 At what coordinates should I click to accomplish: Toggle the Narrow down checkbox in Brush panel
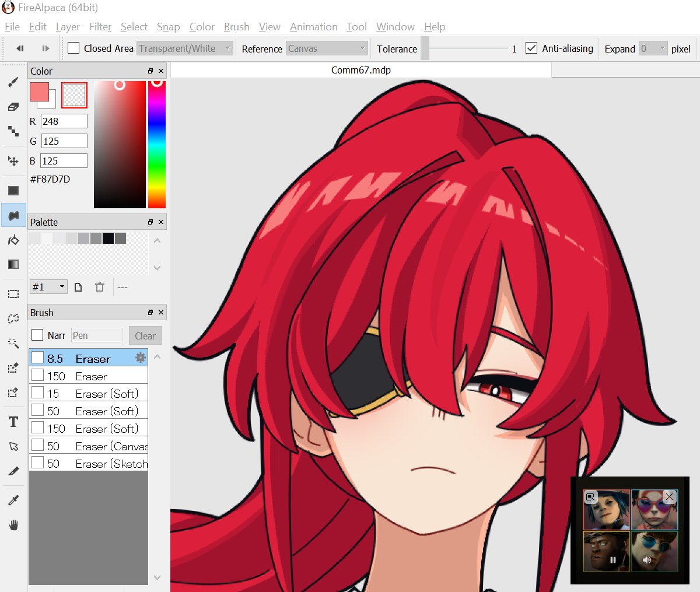37,335
